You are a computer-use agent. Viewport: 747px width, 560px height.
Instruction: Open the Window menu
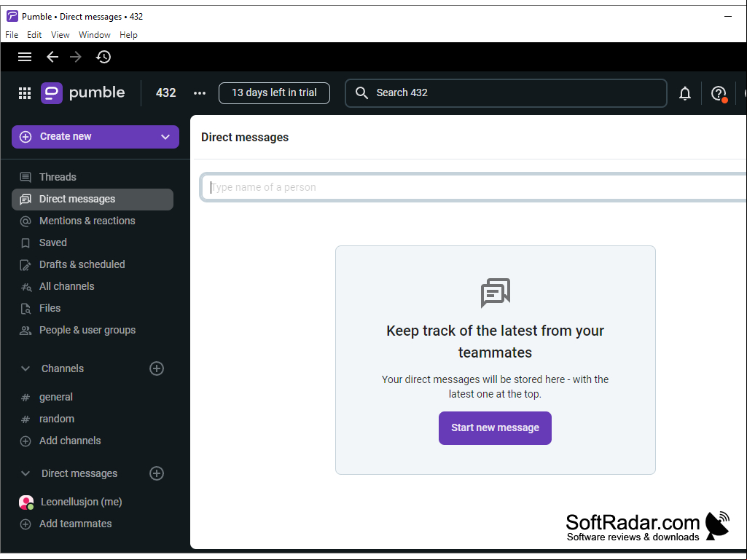click(94, 35)
